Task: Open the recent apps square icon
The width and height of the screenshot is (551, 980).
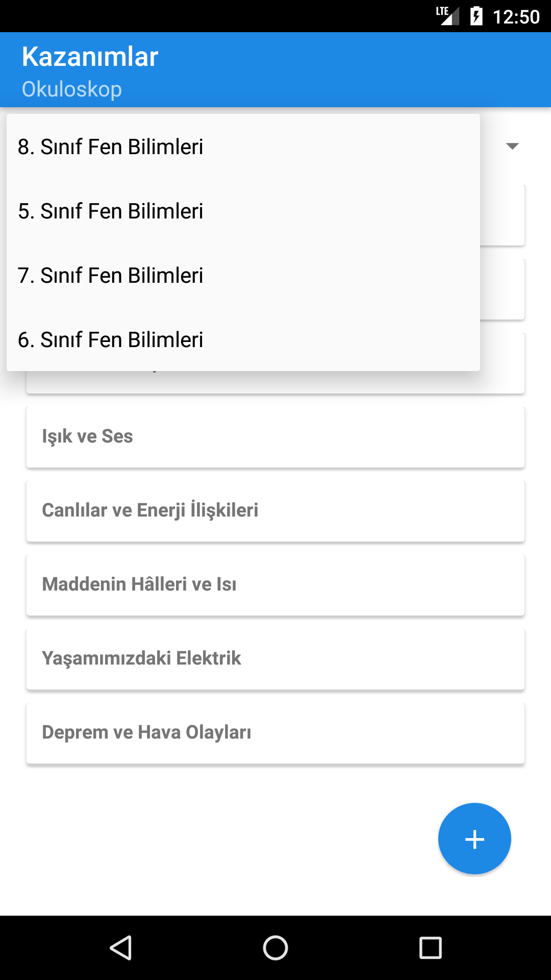Action: tap(430, 948)
